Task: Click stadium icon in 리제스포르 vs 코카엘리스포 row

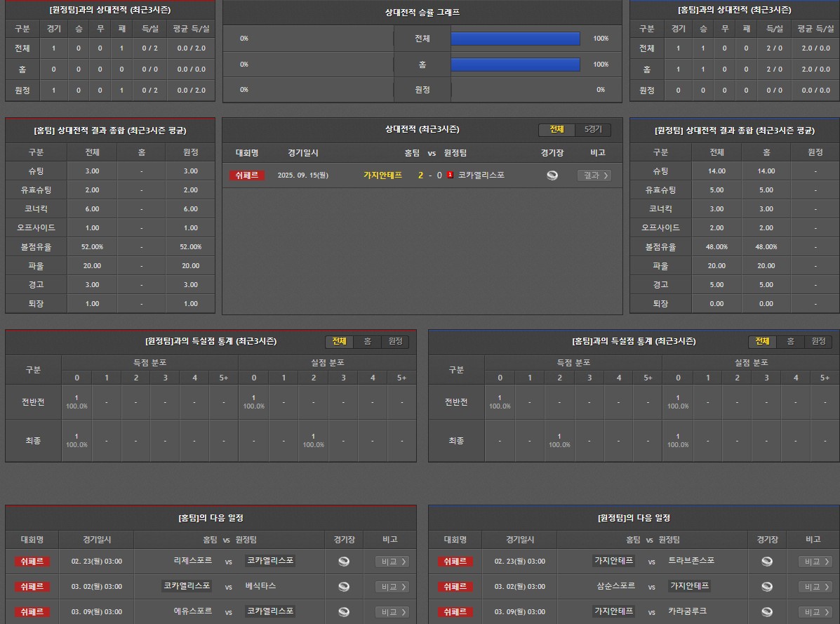Action: pos(344,562)
